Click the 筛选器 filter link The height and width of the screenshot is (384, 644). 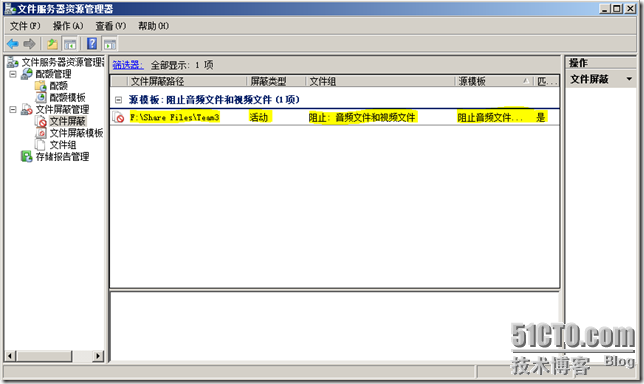point(128,65)
